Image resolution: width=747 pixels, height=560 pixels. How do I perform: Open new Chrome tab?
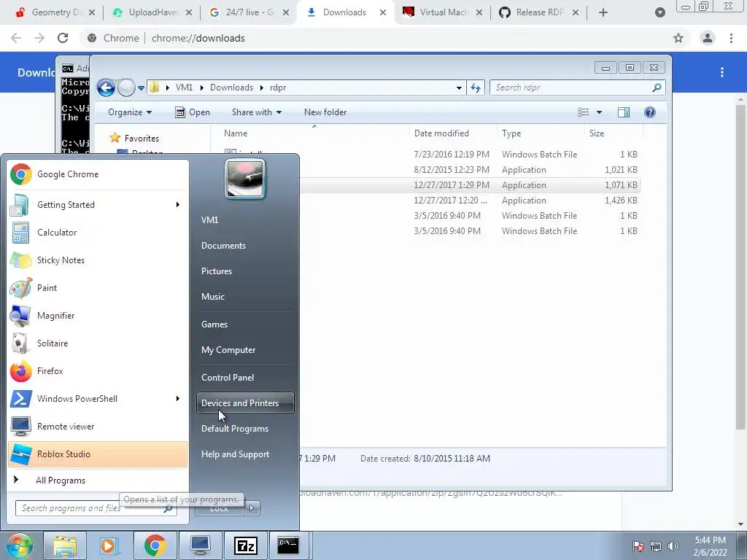pos(603,13)
